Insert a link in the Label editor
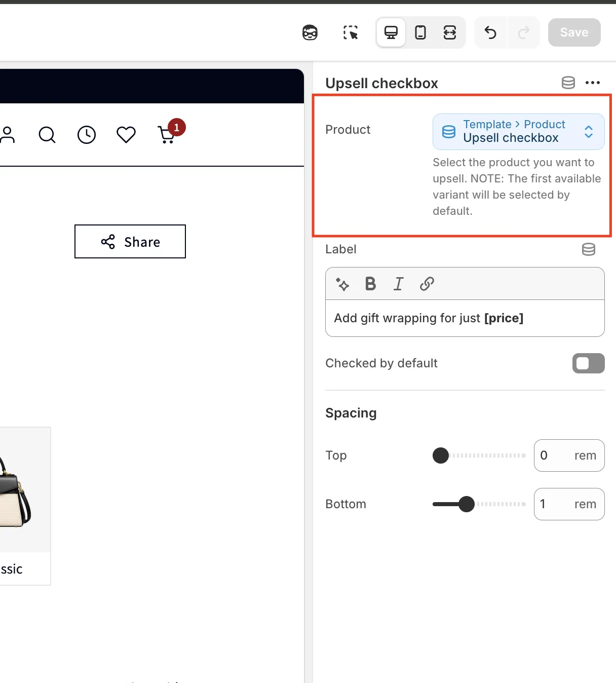 coord(427,284)
